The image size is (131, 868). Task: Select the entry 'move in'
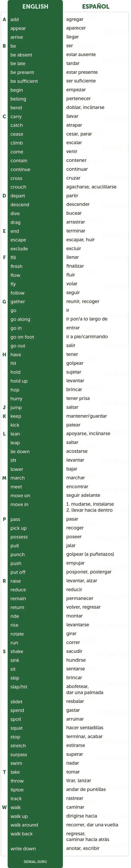(19, 504)
